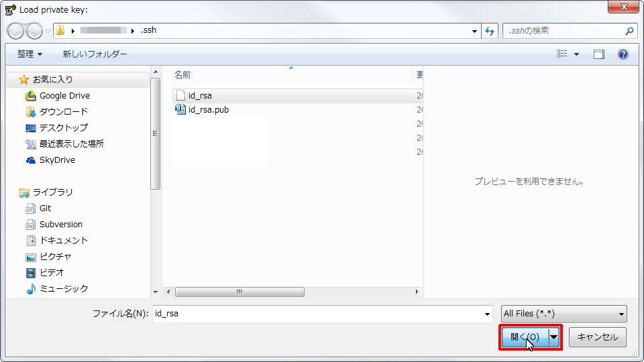Viewport: 644px width, 362px height.
Task: Sort by the 名前 column header
Action: click(182, 74)
